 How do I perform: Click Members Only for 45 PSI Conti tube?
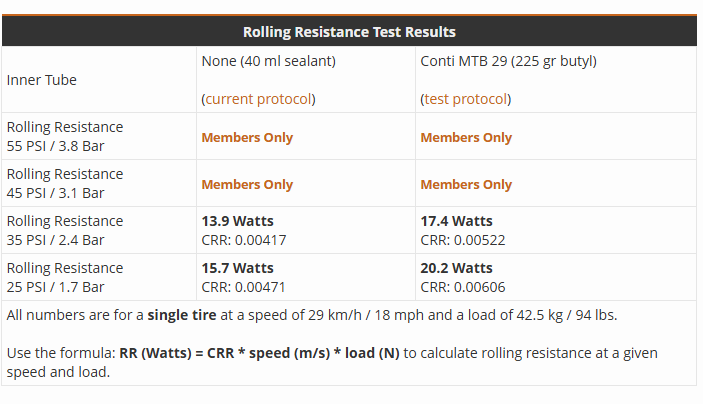pos(466,184)
